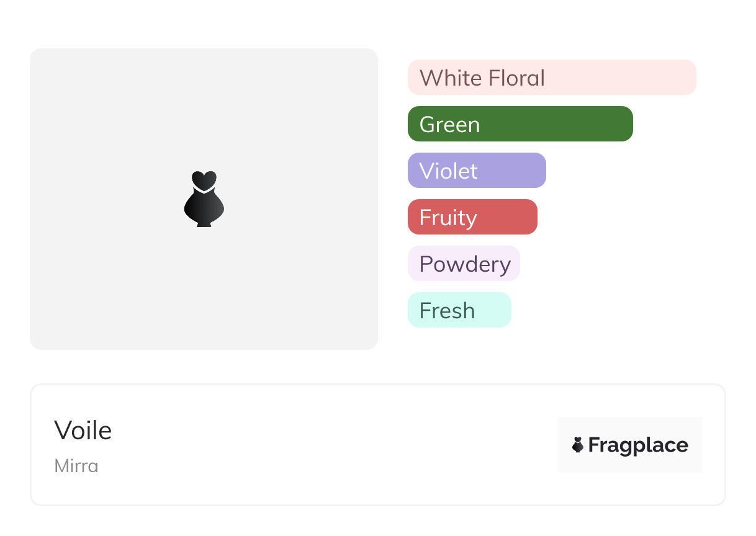Select the Powdery accord bar
This screenshot has width=756, height=536.
[x=464, y=264]
